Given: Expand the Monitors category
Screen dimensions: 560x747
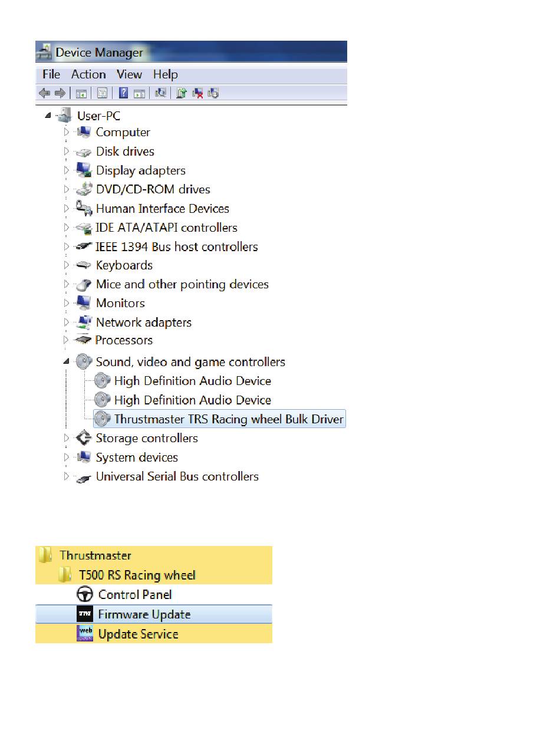Looking at the screenshot, I should 67,303.
